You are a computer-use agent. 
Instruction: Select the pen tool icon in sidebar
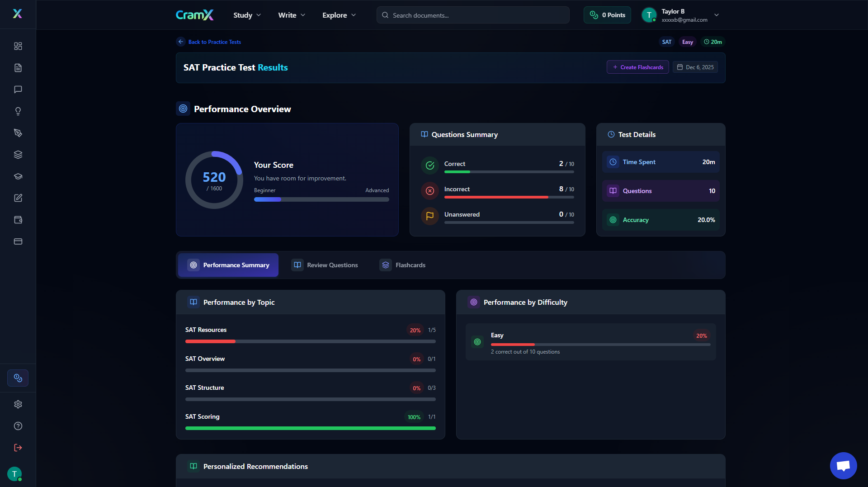[18, 133]
